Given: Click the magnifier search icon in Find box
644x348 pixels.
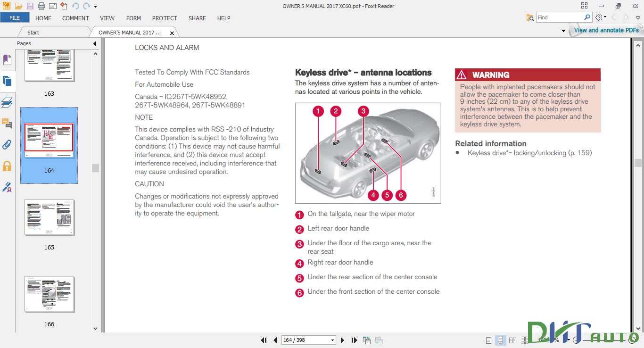Looking at the screenshot, I should coord(587,17).
